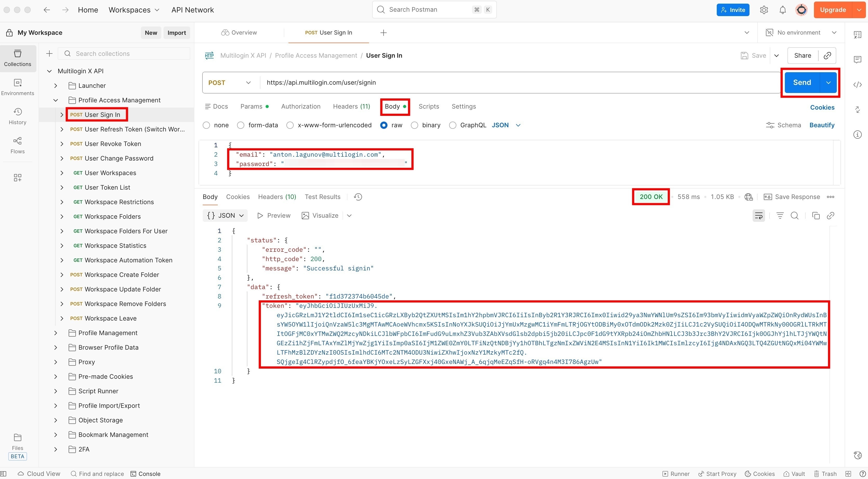Open the code snippet generator panel
Image resolution: width=868 pixels, height=479 pixels.
pos(858,84)
